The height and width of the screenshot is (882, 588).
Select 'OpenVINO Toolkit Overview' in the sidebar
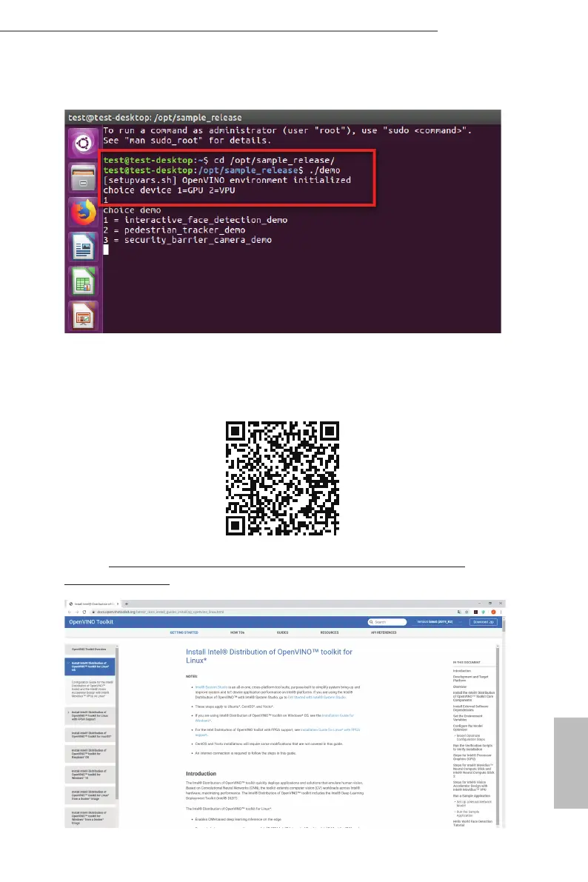click(x=90, y=649)
